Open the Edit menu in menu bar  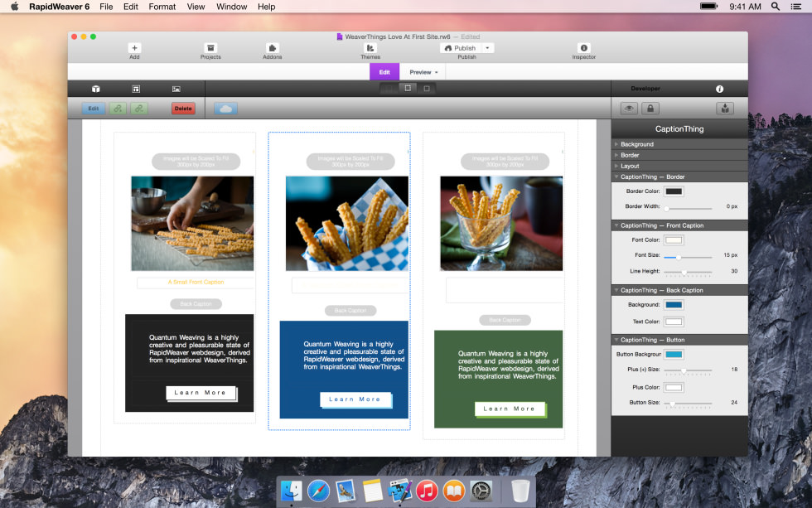point(131,7)
